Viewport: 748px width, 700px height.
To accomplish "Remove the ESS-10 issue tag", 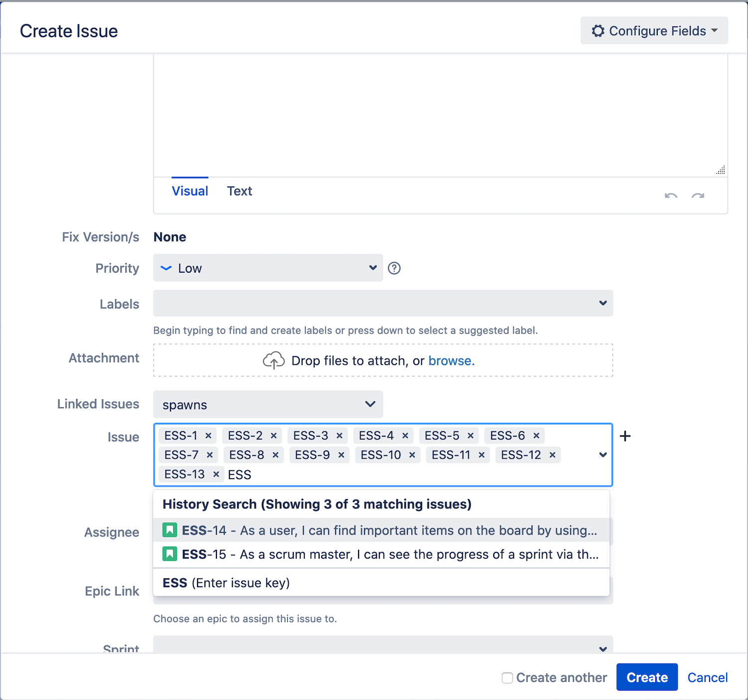I will [x=412, y=455].
